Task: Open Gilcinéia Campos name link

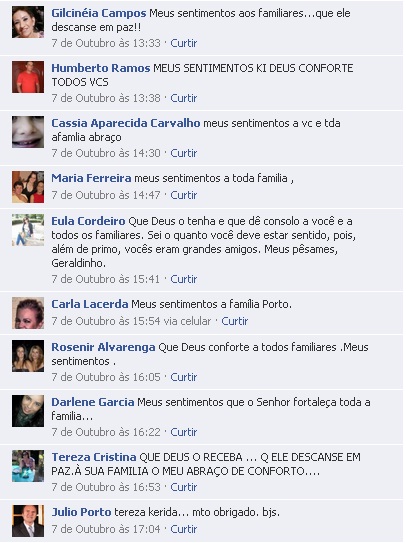Action: click(99, 13)
